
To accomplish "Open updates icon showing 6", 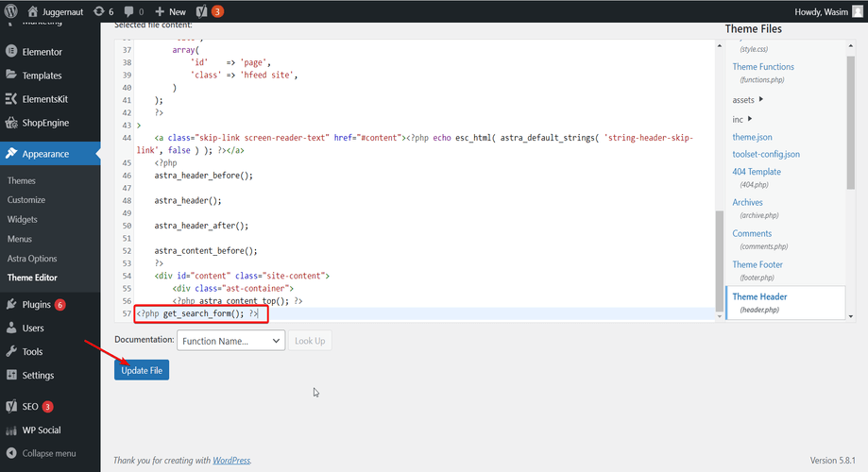I will pos(99,11).
